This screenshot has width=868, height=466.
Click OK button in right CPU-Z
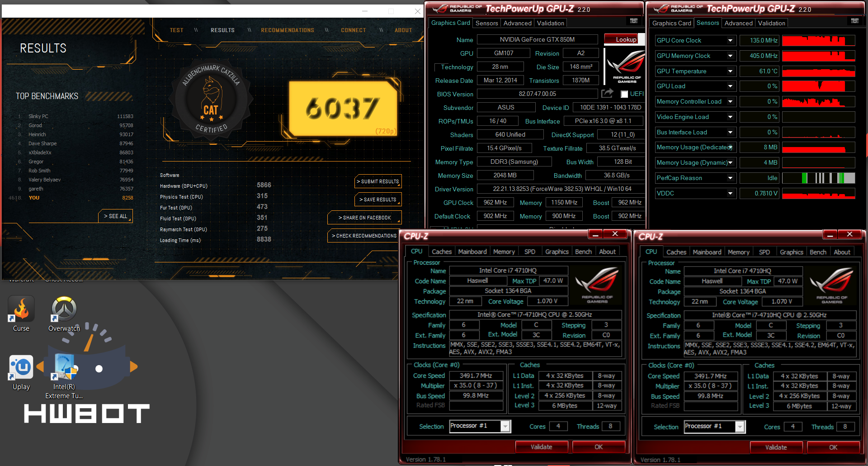(833, 447)
